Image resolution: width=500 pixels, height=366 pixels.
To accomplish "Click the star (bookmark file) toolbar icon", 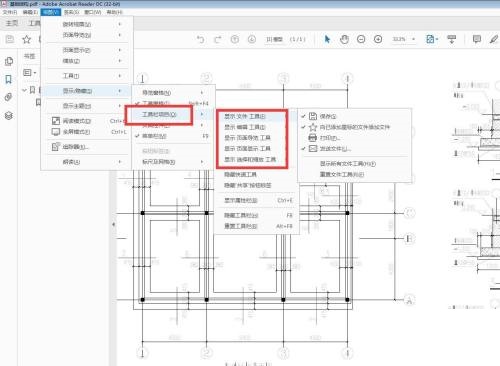I will (26, 40).
